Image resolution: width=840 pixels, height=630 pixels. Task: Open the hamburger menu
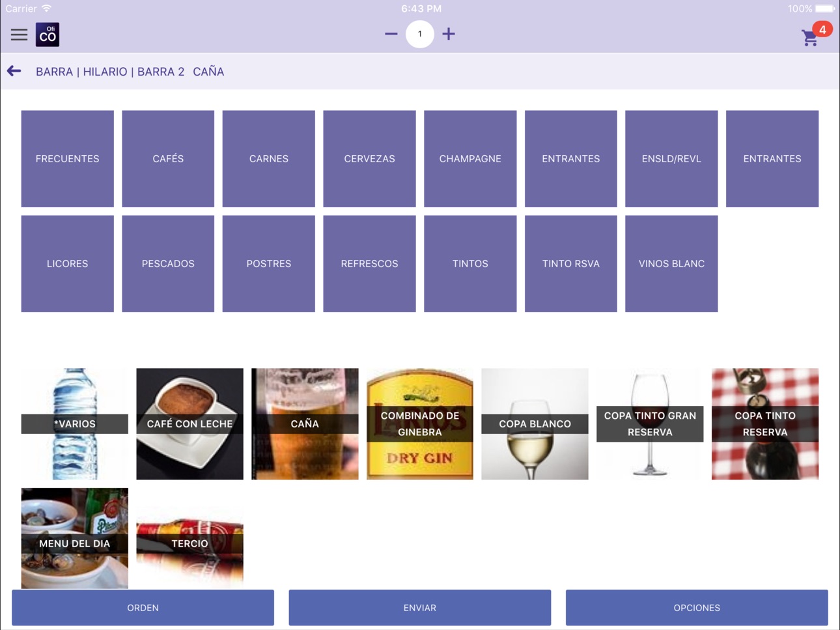pyautogui.click(x=19, y=35)
